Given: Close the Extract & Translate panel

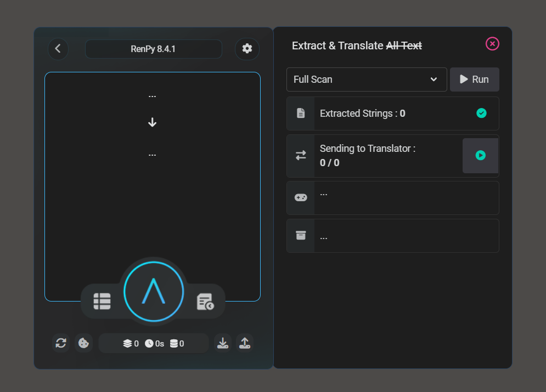Looking at the screenshot, I should coord(492,44).
